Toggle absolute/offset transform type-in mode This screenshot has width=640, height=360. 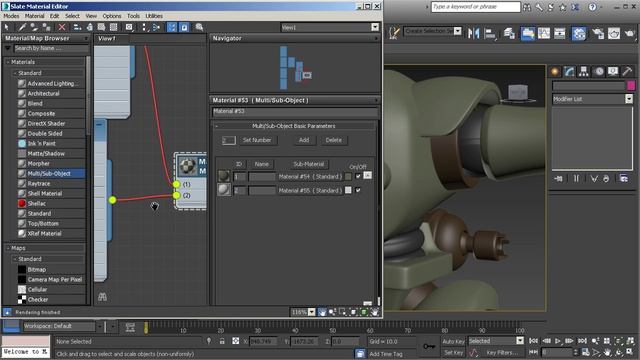236,341
